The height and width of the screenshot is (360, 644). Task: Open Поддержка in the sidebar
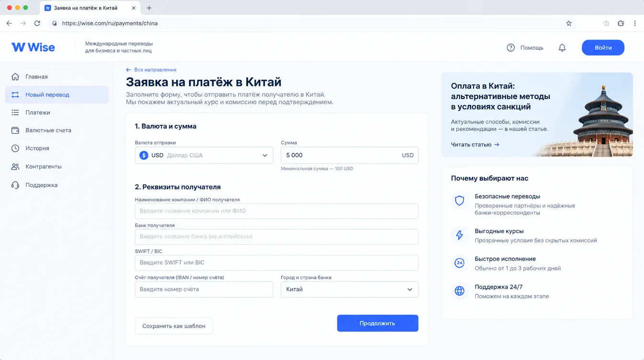pyautogui.click(x=57, y=185)
